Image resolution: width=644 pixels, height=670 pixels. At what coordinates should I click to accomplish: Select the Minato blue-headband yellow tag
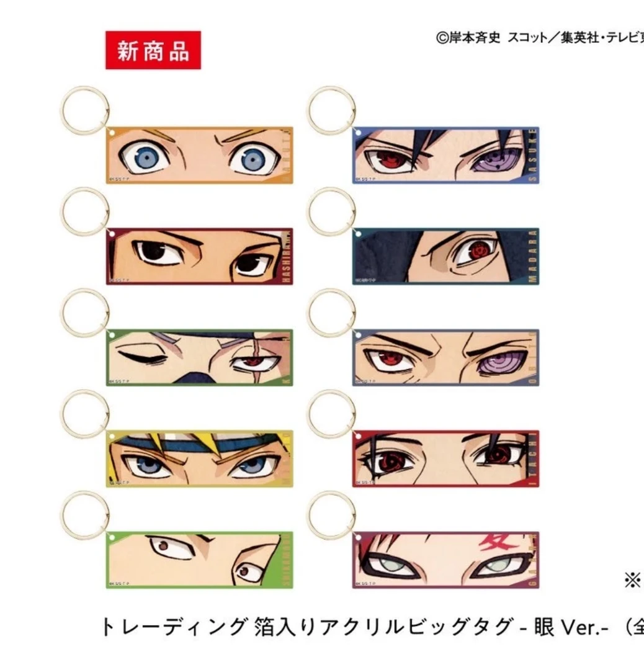[200, 458]
